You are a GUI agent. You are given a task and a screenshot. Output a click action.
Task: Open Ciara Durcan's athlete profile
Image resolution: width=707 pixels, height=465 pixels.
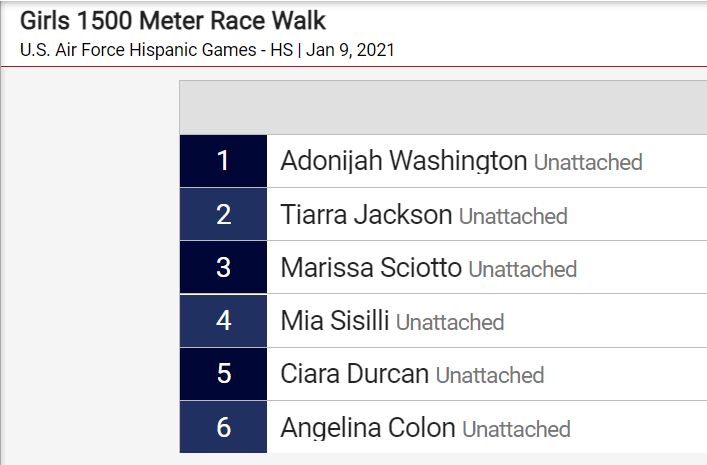[354, 374]
